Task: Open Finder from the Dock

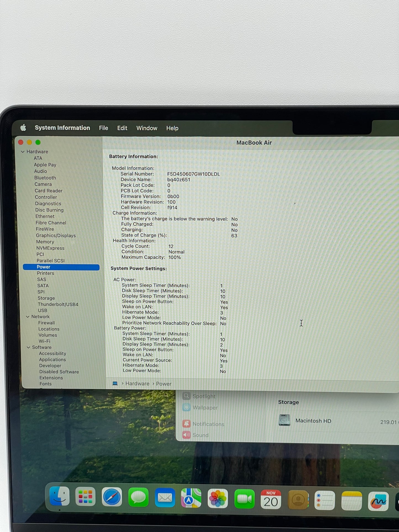Action: pyautogui.click(x=59, y=496)
